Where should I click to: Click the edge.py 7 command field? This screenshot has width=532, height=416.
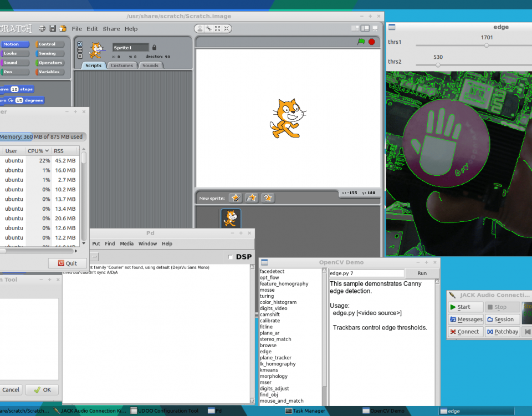point(366,273)
